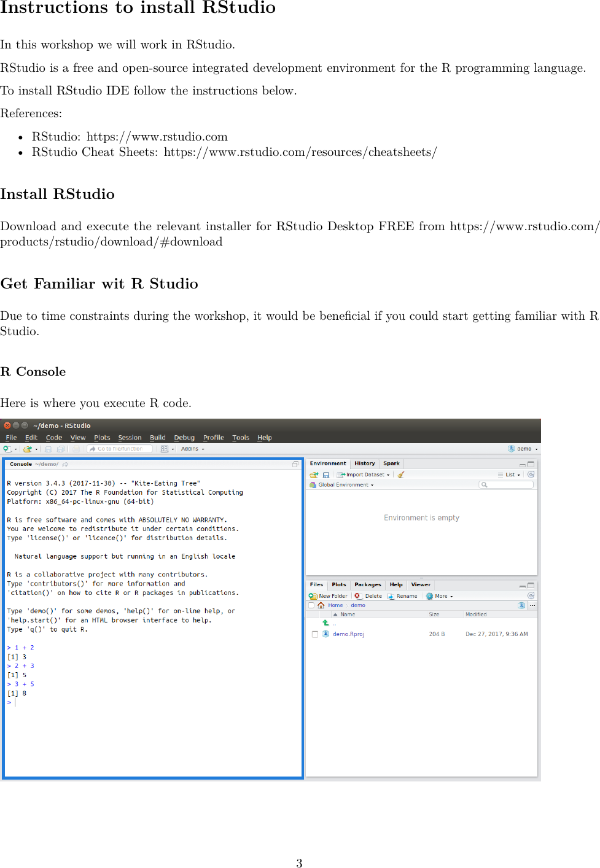Click the Delete red icon
The width and height of the screenshot is (600, 868).
coord(357,595)
